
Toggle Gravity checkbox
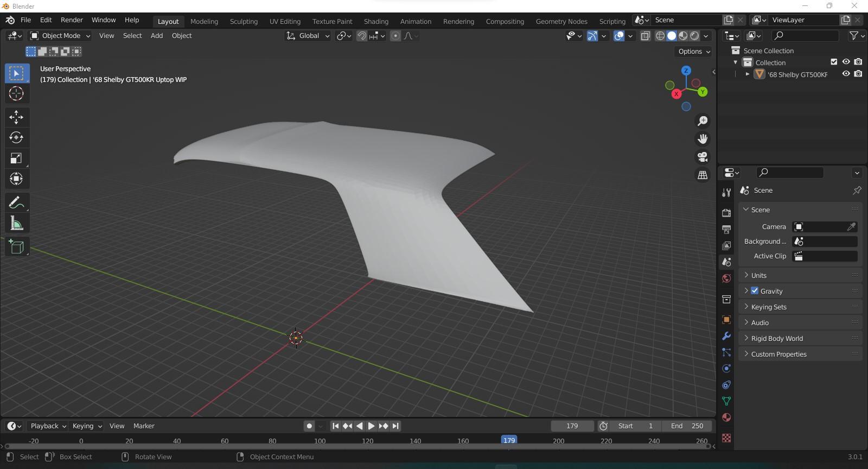pos(755,291)
